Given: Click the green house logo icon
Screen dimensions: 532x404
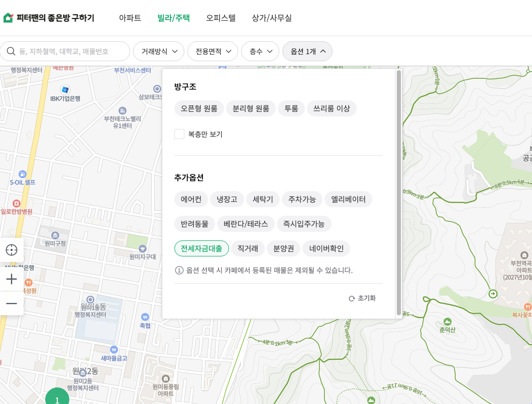Looking at the screenshot, I should point(8,18).
